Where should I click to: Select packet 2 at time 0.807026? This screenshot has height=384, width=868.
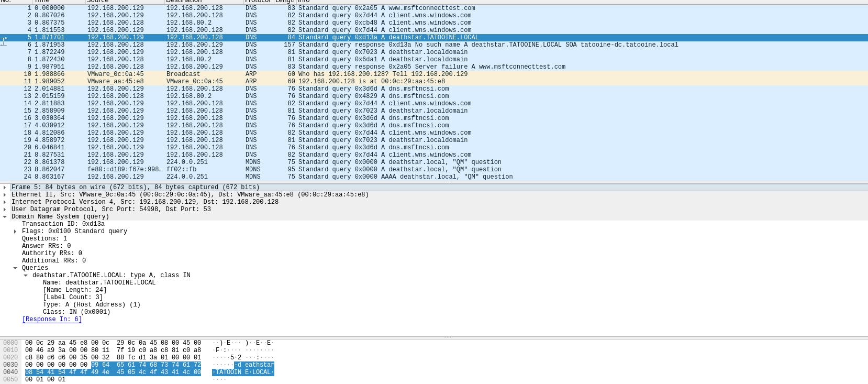(434, 16)
